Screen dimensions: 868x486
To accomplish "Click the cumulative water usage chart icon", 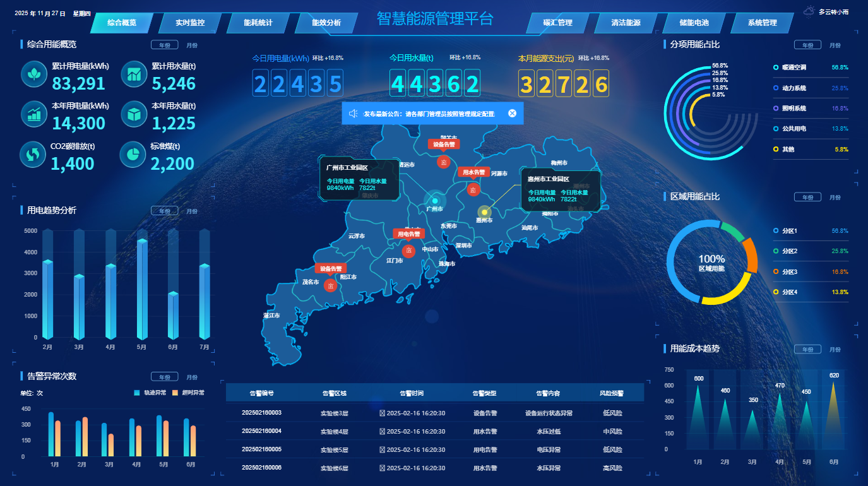I will tap(133, 74).
